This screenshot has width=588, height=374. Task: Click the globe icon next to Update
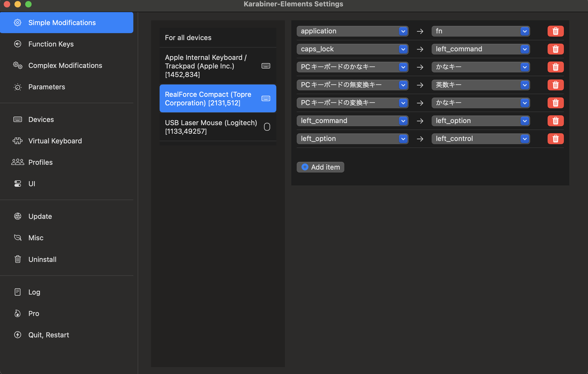click(18, 216)
